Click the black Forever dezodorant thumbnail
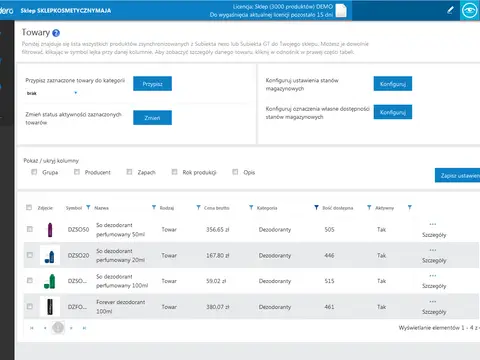The height and width of the screenshot is (360, 480). pyautogui.click(x=50, y=307)
